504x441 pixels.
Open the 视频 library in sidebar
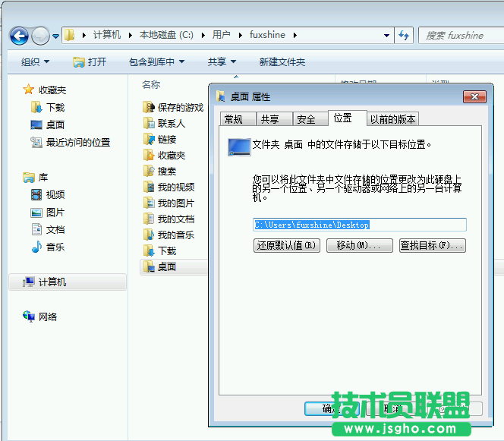pos(48,194)
